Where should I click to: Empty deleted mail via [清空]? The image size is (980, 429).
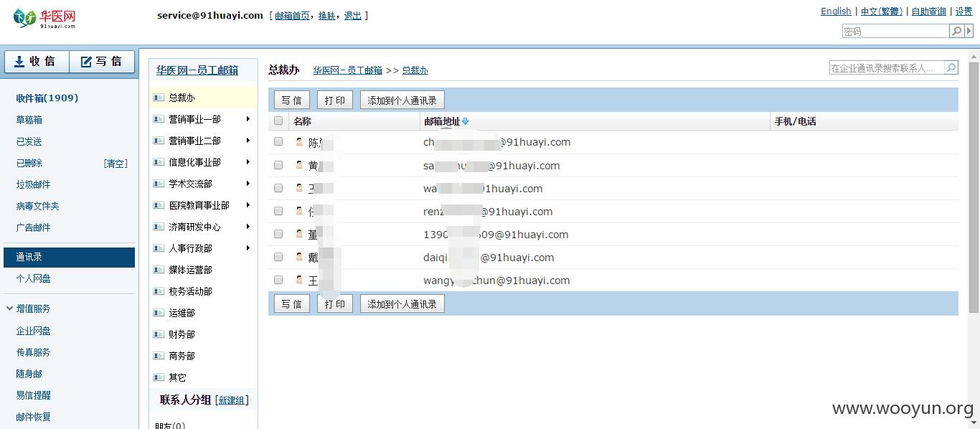(116, 164)
